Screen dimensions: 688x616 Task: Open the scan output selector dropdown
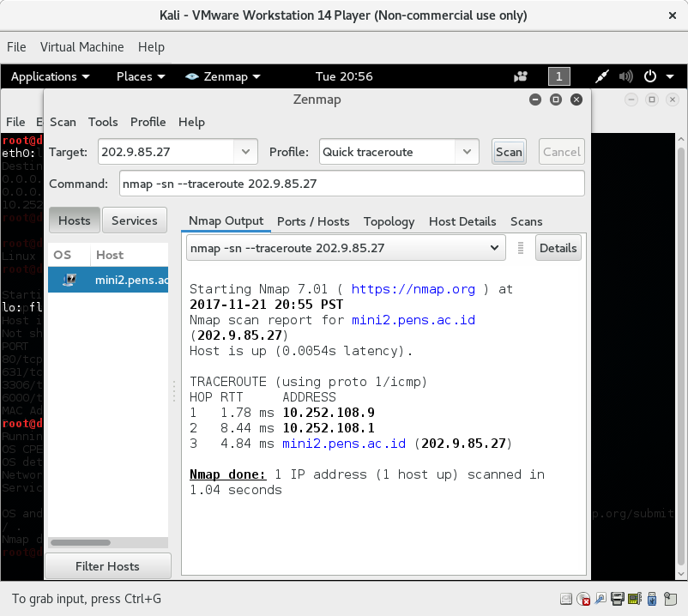click(346, 248)
